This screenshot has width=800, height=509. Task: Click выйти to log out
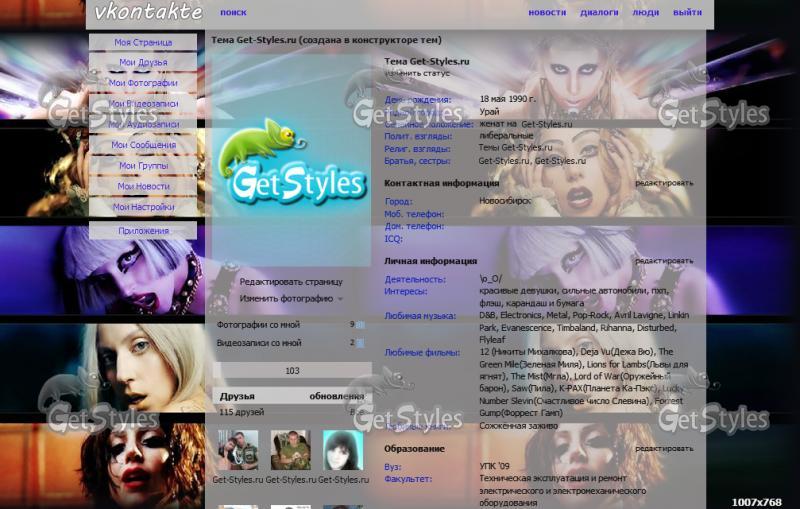[x=687, y=13]
